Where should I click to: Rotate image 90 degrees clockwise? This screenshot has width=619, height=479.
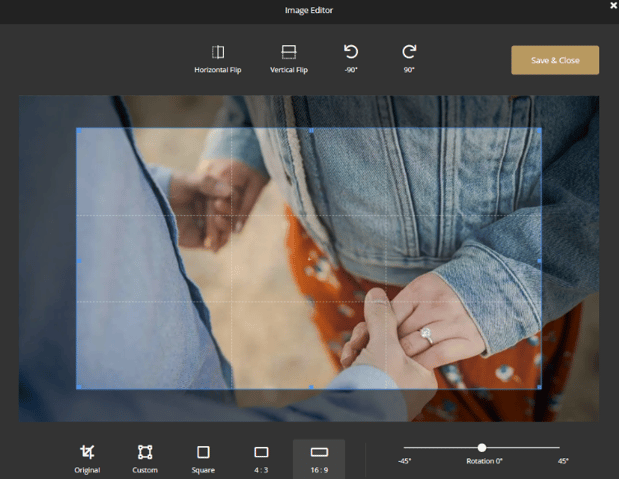click(x=409, y=52)
